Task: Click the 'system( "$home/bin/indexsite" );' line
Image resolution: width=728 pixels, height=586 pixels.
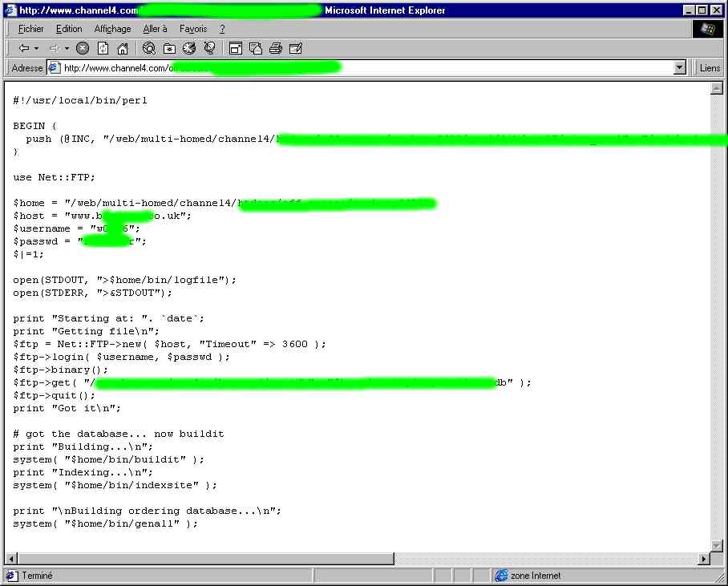Action: point(115,485)
